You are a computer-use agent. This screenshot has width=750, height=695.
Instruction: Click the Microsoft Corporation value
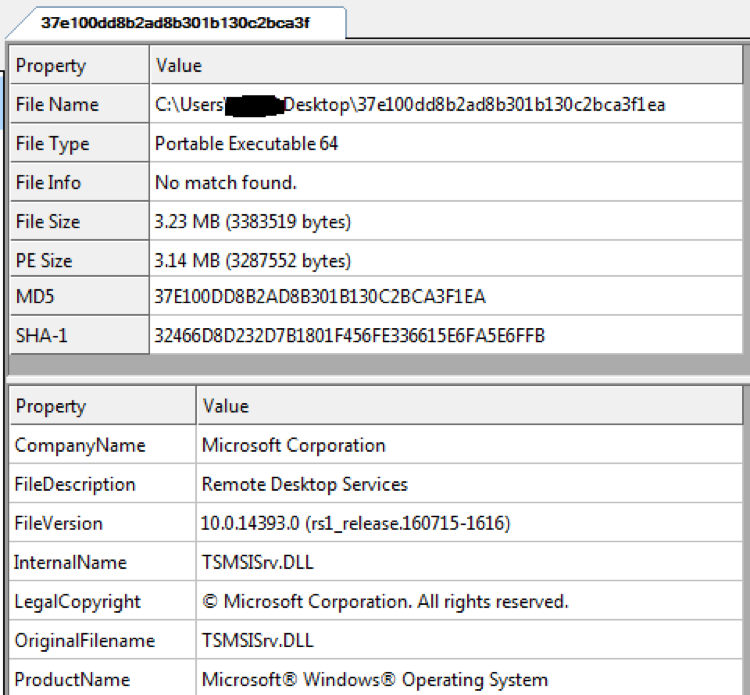293,445
